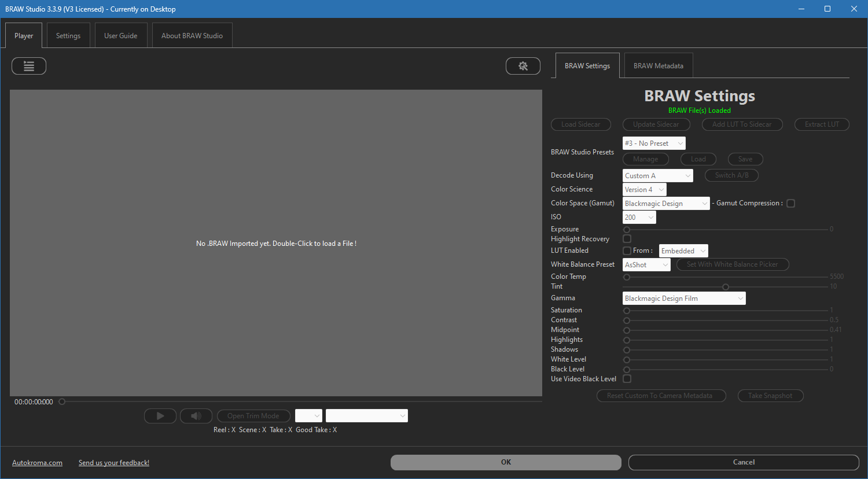Click Set With White Balance Picker button
The width and height of the screenshot is (868, 479).
coord(733,264)
